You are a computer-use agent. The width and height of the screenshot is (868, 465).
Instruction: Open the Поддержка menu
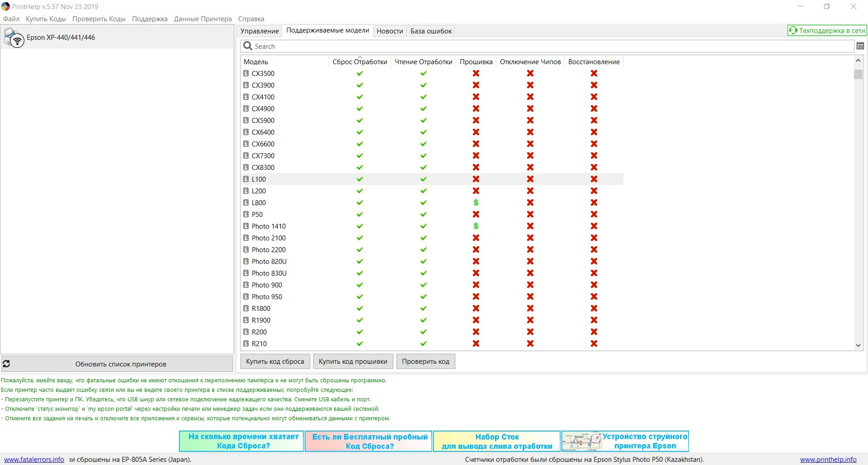150,19
